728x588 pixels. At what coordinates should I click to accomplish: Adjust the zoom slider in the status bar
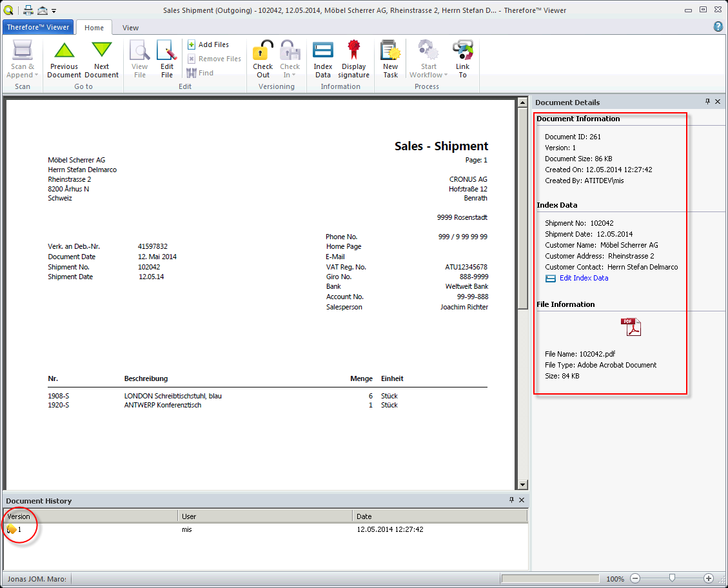(x=672, y=579)
